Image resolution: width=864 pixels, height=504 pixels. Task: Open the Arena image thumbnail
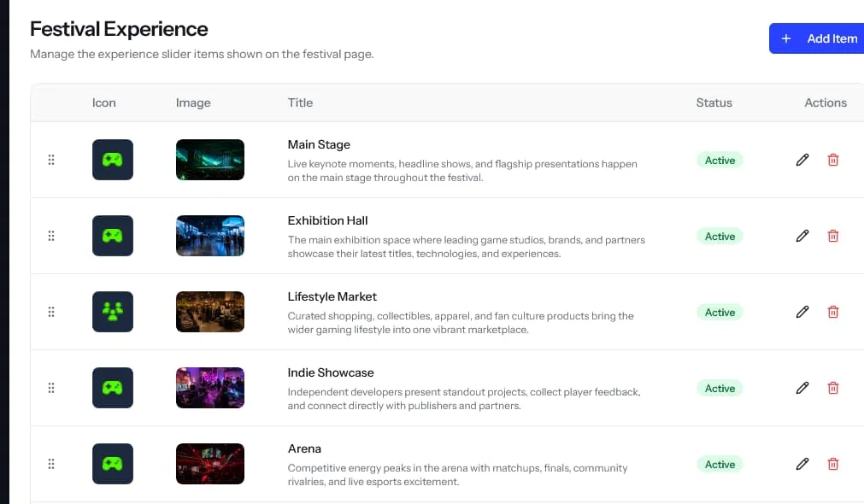(210, 464)
